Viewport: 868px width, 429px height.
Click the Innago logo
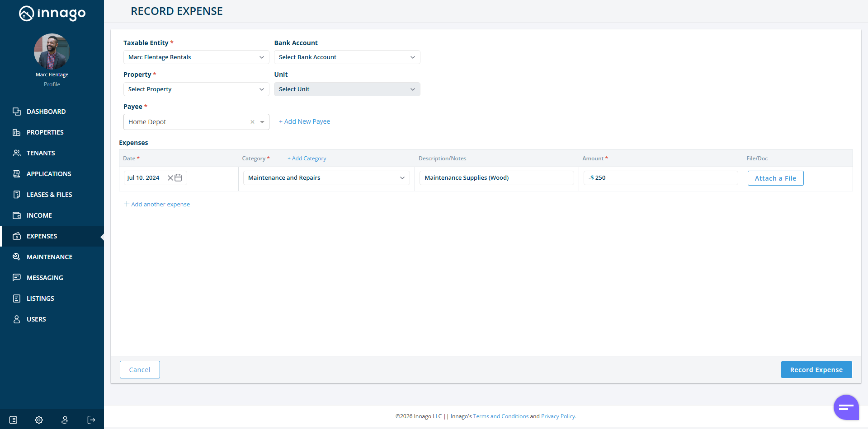click(x=52, y=14)
